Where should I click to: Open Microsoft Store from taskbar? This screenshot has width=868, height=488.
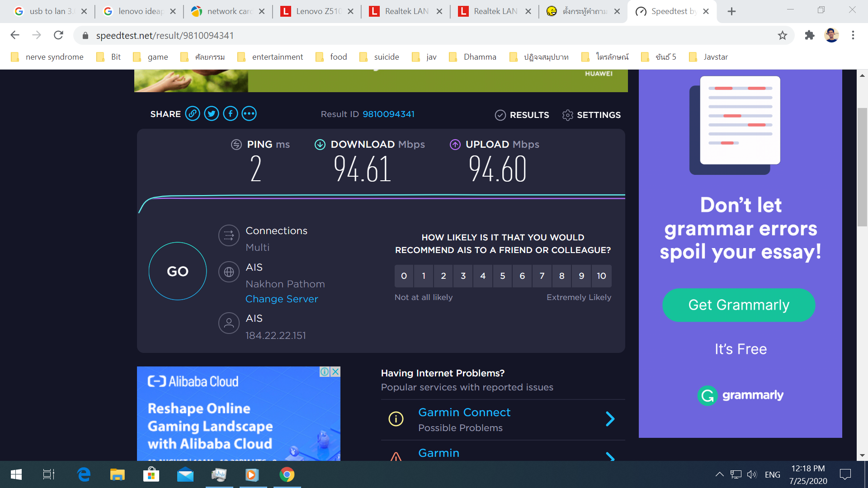tap(151, 474)
